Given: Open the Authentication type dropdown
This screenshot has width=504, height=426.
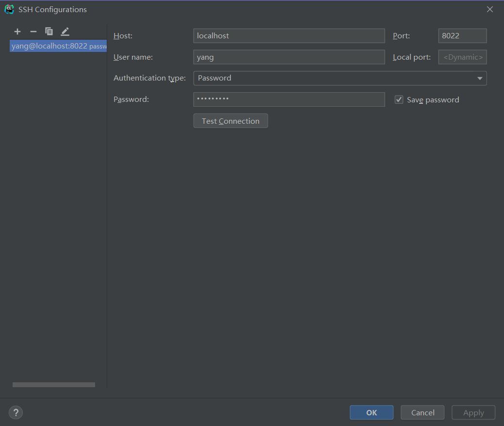Looking at the screenshot, I should (340, 78).
